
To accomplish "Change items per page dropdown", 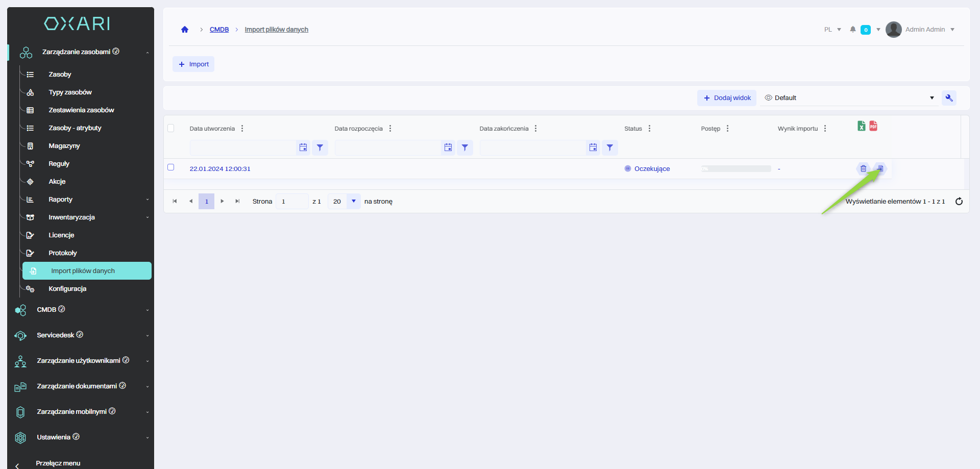I will pos(353,202).
